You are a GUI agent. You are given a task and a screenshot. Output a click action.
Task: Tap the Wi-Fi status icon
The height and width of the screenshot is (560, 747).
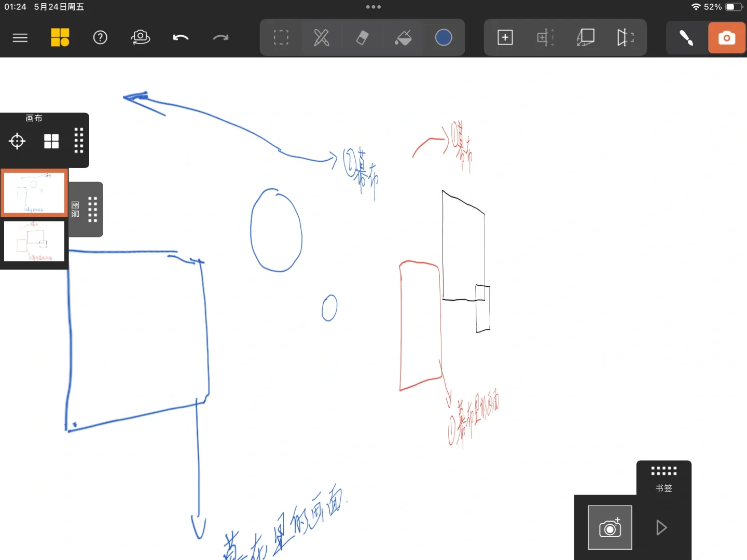pos(696,7)
